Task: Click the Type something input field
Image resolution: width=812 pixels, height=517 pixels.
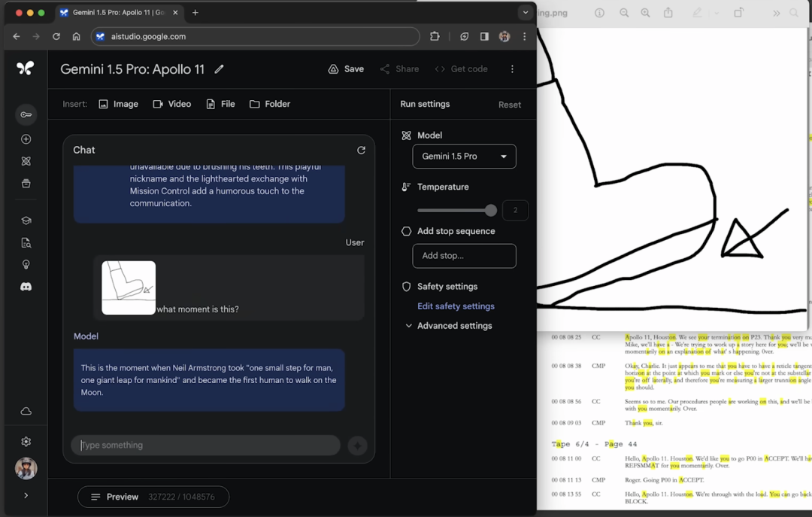Action: point(205,445)
